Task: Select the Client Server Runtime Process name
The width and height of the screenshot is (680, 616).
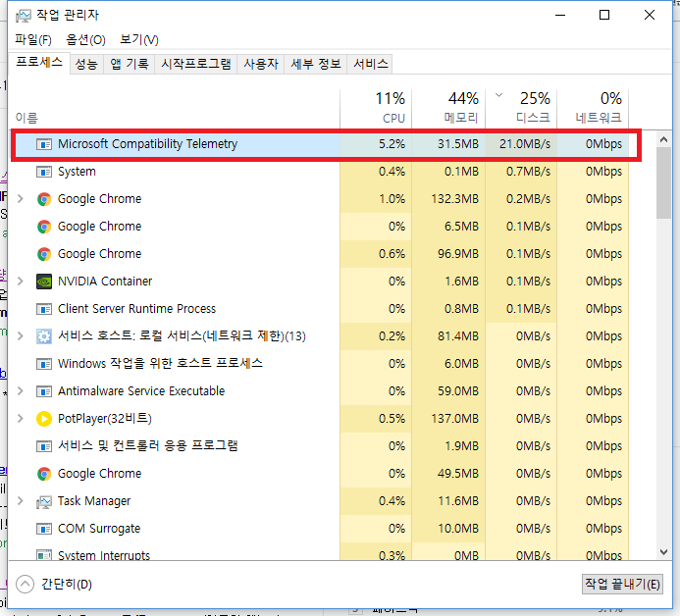Action: pos(136,309)
